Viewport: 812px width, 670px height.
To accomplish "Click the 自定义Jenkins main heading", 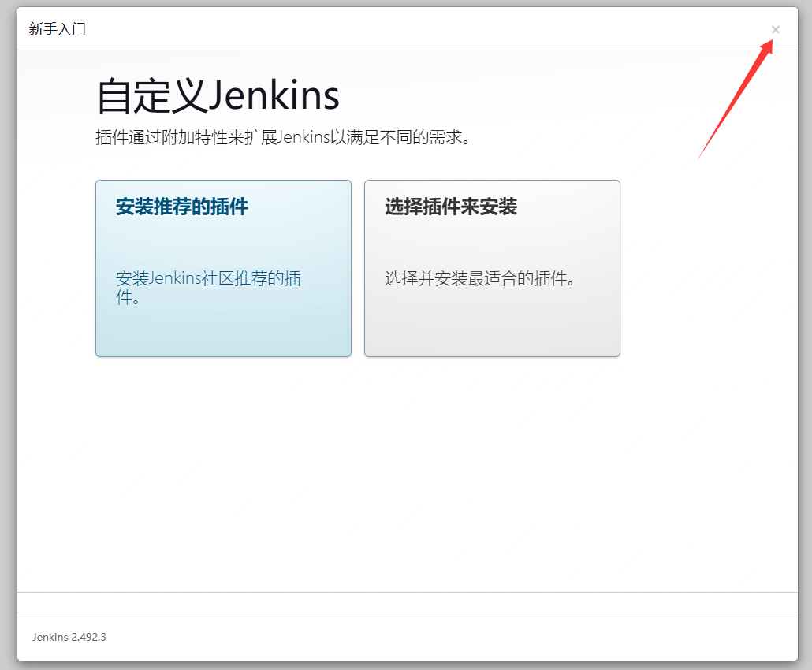I will pos(218,96).
